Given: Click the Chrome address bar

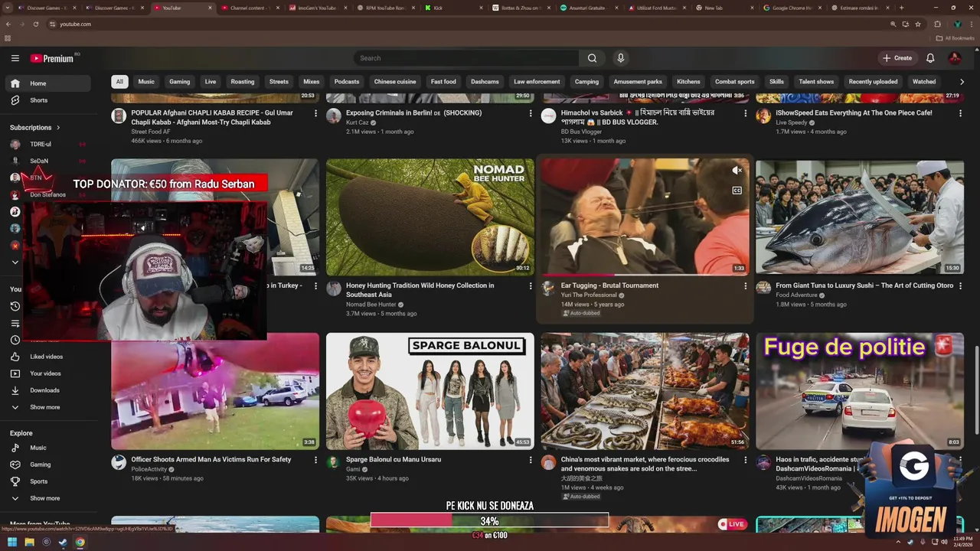Looking at the screenshot, I should click(x=467, y=24).
